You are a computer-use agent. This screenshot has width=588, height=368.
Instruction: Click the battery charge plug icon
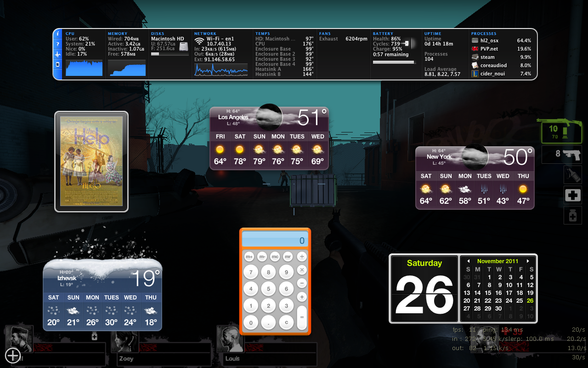coord(406,44)
